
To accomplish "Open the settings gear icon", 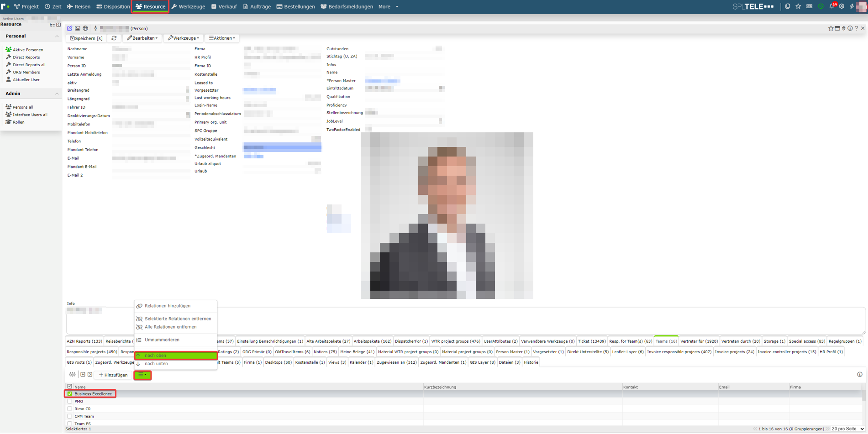I will 842,6.
